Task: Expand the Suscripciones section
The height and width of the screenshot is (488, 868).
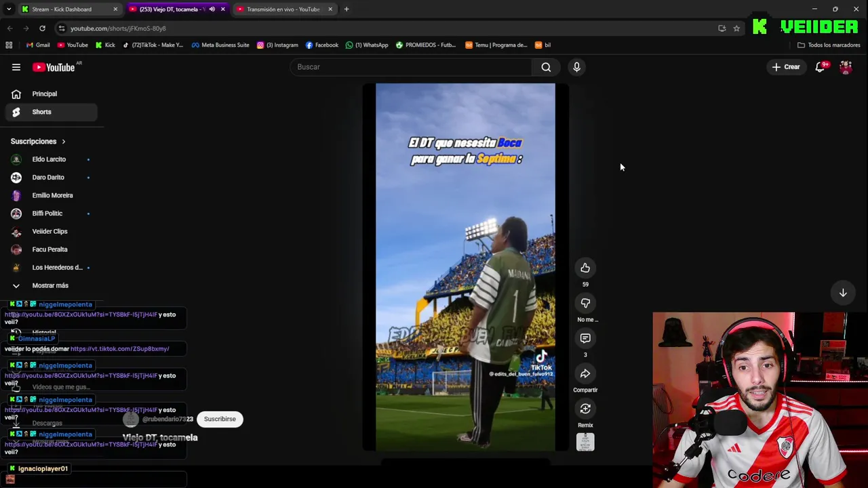Action: click(38, 142)
